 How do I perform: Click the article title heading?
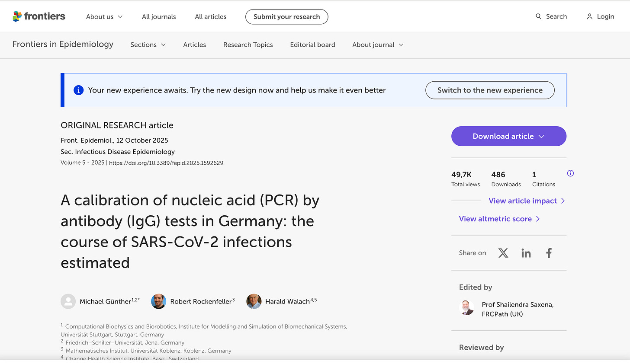190,231
